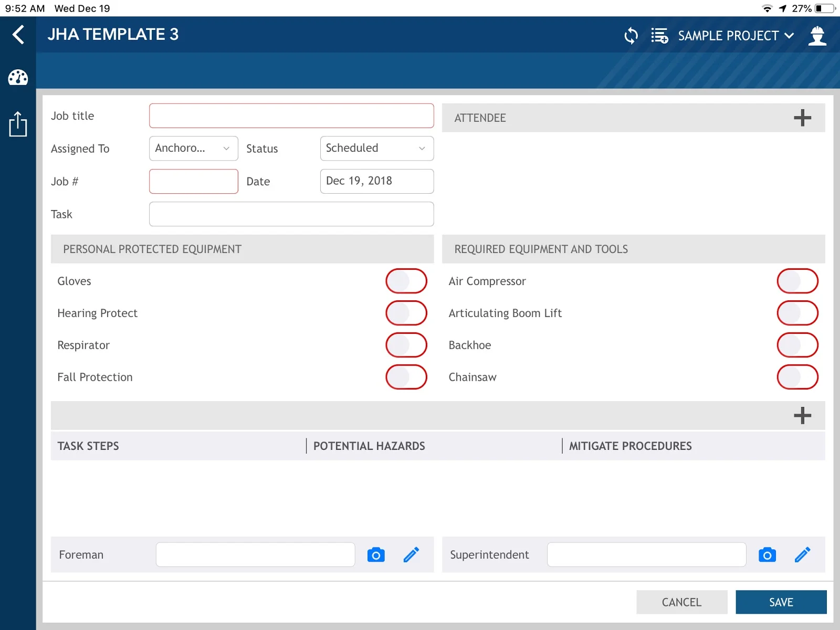The width and height of the screenshot is (840, 630).
Task: Tap the Articulating Boom Lift label
Action: tap(505, 313)
